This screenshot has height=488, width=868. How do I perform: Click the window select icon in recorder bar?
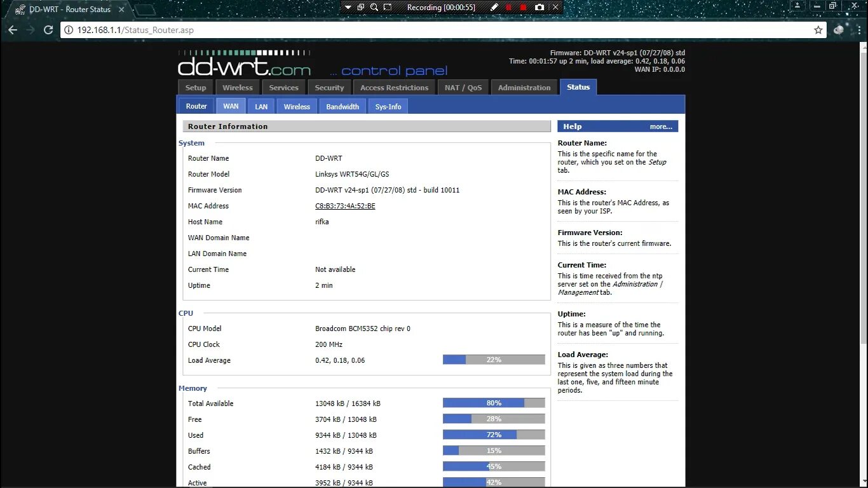pos(361,7)
